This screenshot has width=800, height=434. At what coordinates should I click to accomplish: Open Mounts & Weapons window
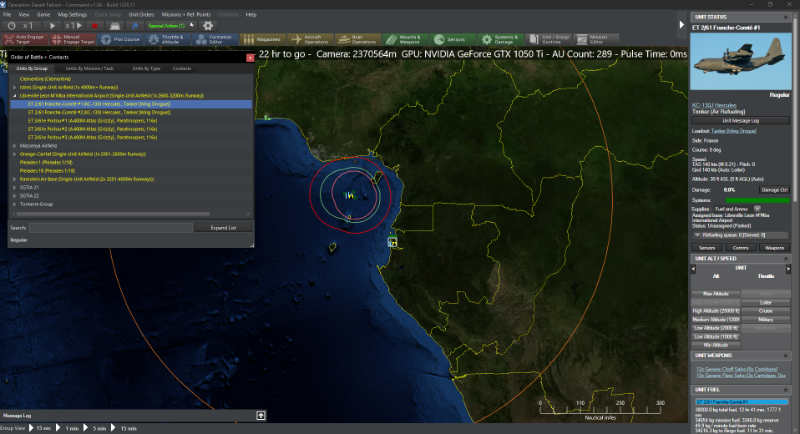[x=405, y=39]
